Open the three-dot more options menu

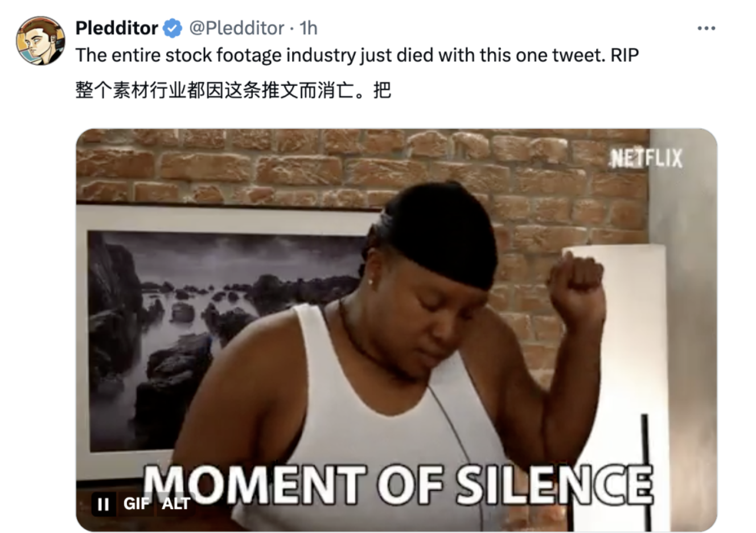pyautogui.click(x=706, y=28)
